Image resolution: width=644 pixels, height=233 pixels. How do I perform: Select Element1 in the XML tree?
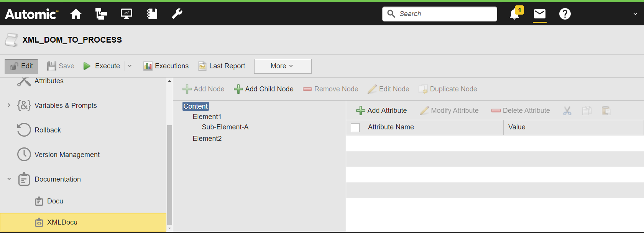(207, 116)
